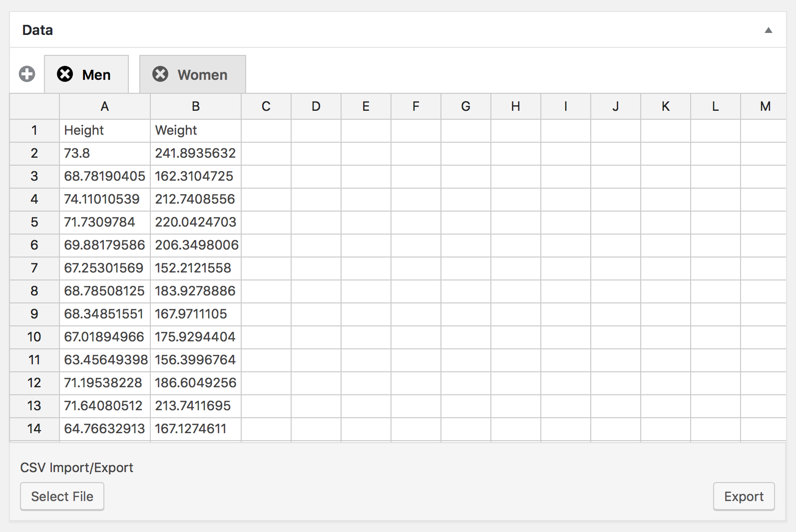Click cell containing 152.2121558
This screenshot has width=796, height=532.
point(196,268)
